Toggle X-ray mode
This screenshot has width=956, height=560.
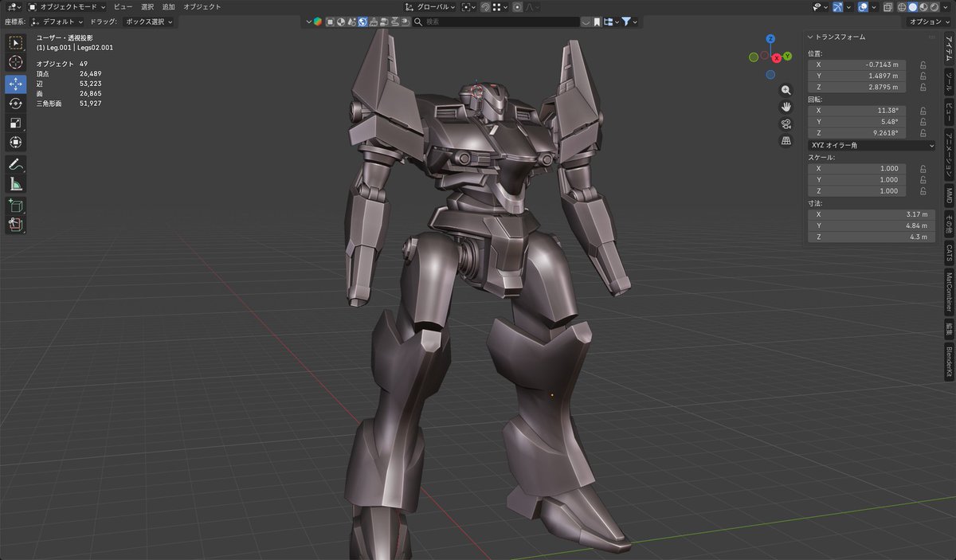click(887, 6)
